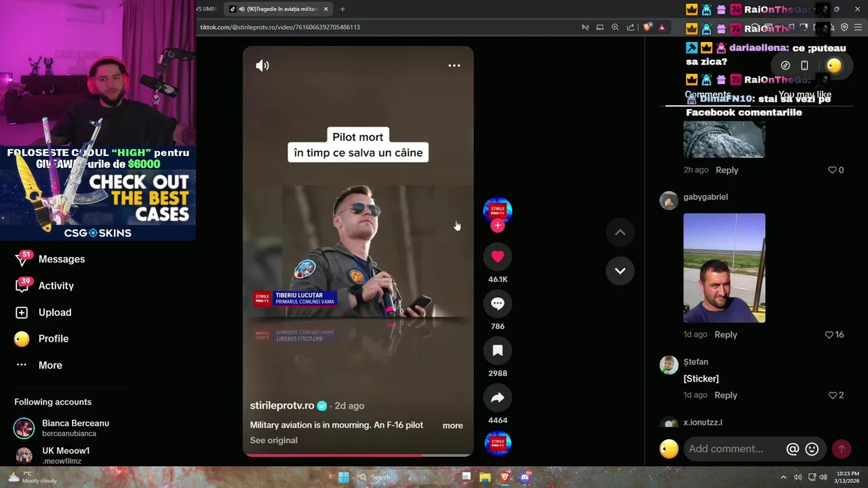Image resolution: width=868 pixels, height=488 pixels.
Task: Post comment with the red arrow button
Action: coord(842,449)
